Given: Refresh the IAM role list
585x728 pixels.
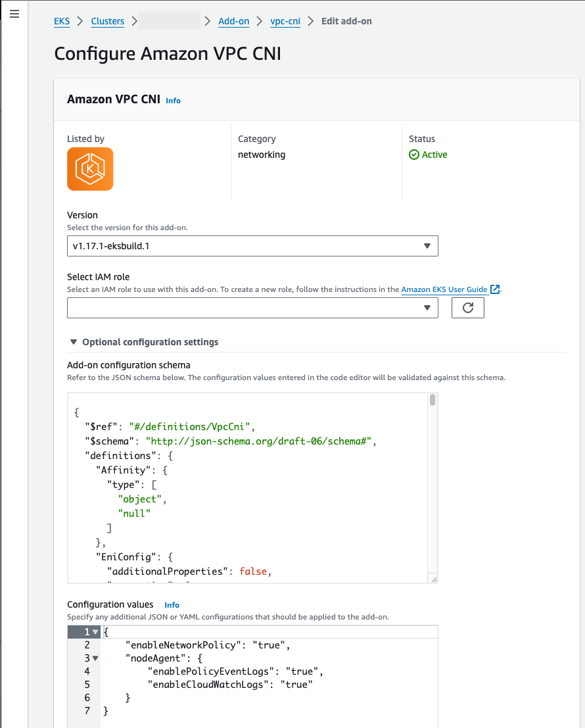Looking at the screenshot, I should coord(467,307).
